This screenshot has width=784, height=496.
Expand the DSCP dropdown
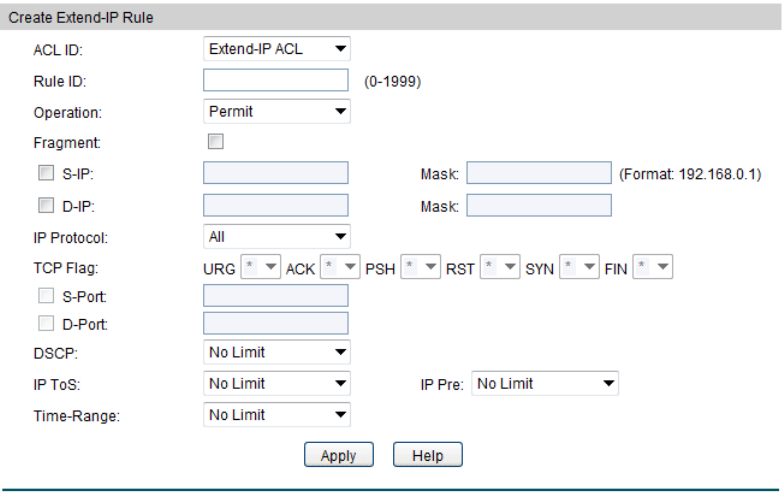click(x=277, y=352)
